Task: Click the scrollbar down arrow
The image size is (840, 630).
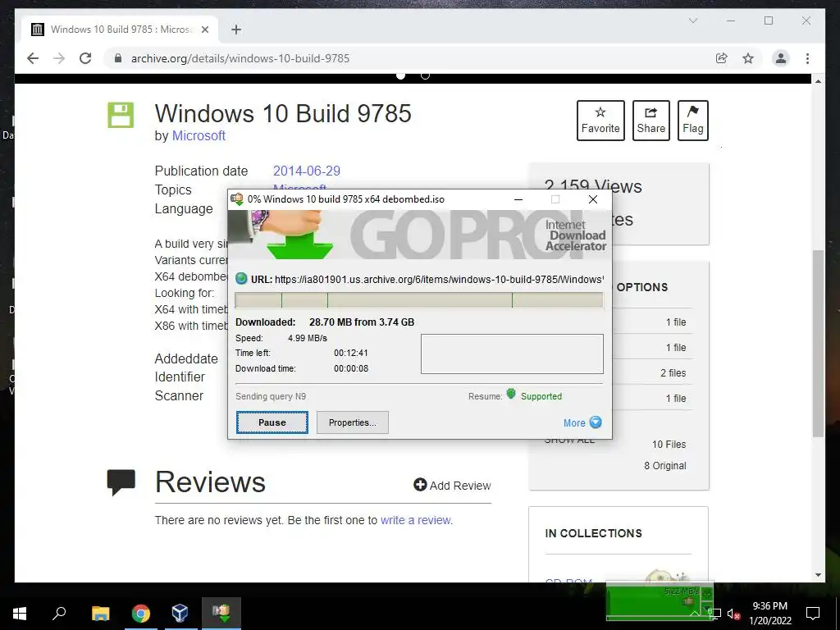Action: (x=818, y=575)
